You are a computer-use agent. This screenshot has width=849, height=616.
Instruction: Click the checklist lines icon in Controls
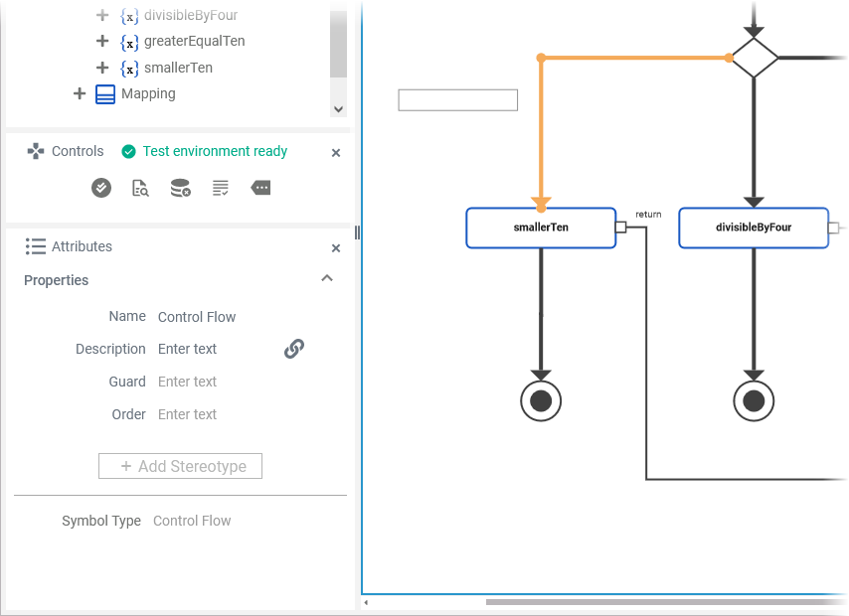pos(221,188)
